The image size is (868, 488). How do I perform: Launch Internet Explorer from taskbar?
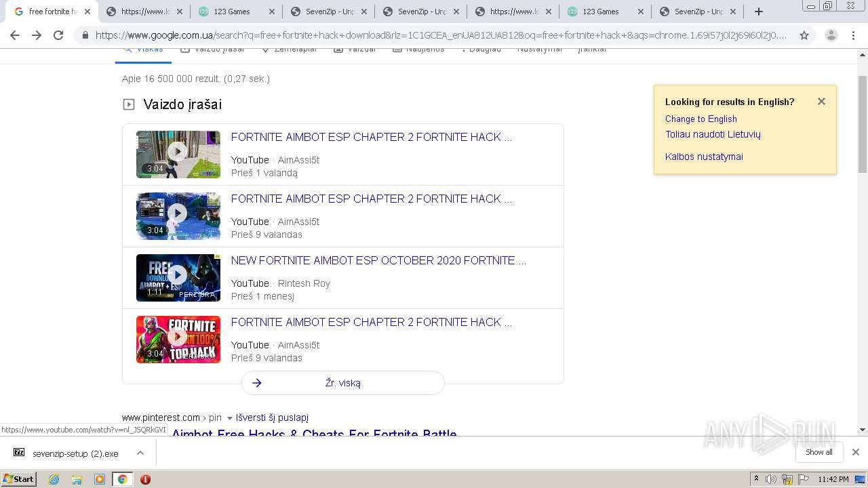coord(54,479)
